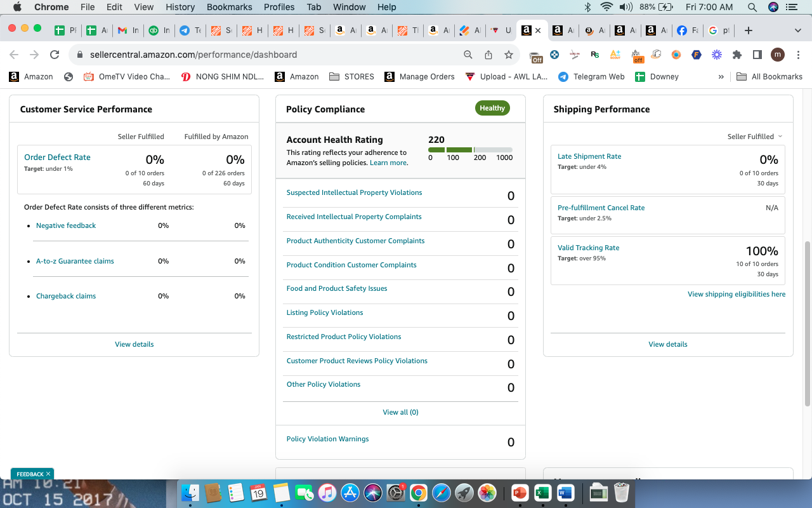Open Product Authenticity Customer Complaints
This screenshot has width=812, height=508.
[355, 241]
